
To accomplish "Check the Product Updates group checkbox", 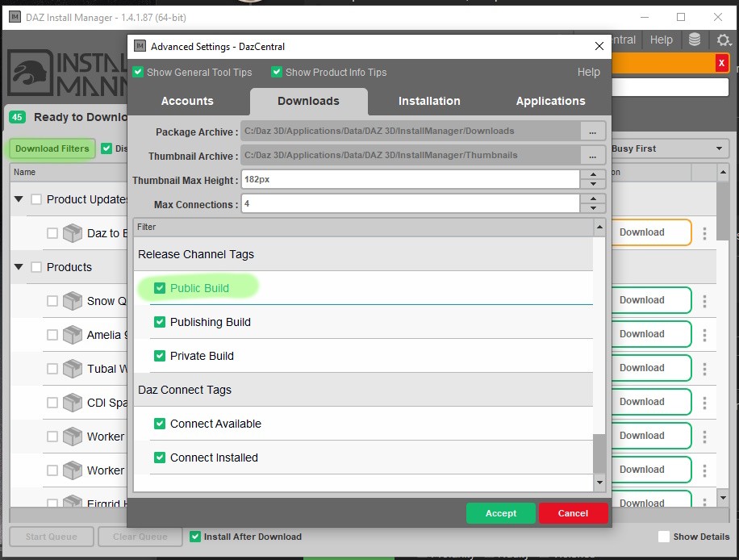I will (36, 199).
